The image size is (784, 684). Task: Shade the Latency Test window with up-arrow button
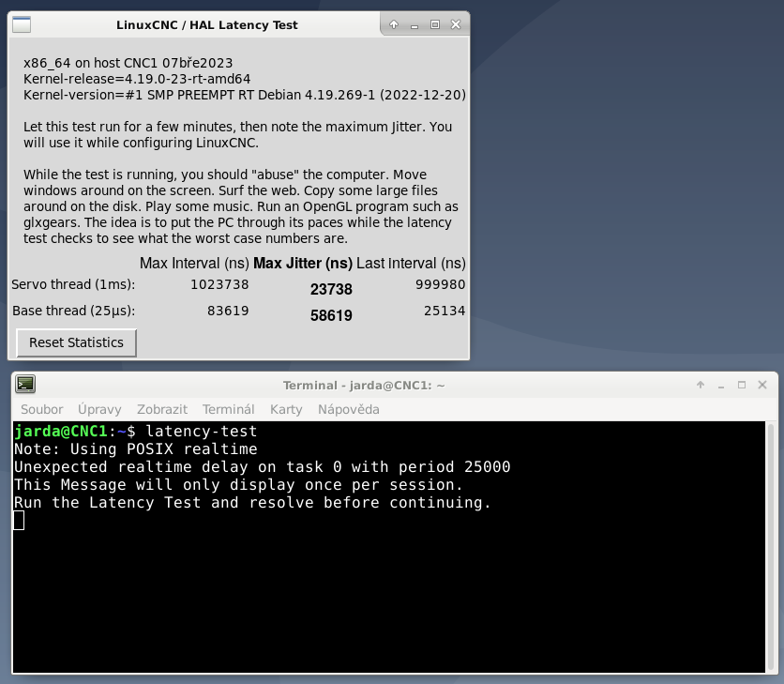click(394, 24)
